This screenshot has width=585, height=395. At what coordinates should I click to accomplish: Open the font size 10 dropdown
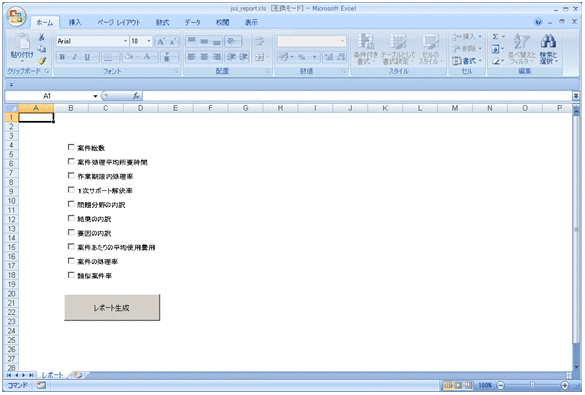(x=149, y=41)
